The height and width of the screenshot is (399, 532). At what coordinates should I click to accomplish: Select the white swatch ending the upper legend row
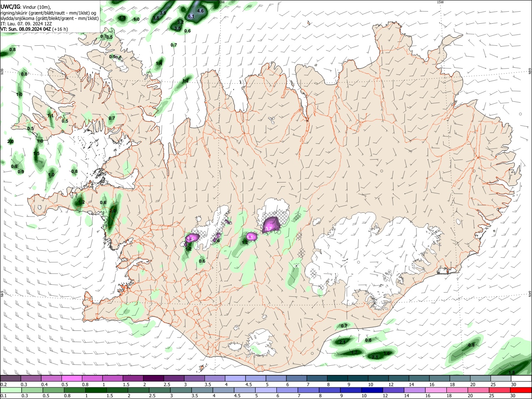521,379
